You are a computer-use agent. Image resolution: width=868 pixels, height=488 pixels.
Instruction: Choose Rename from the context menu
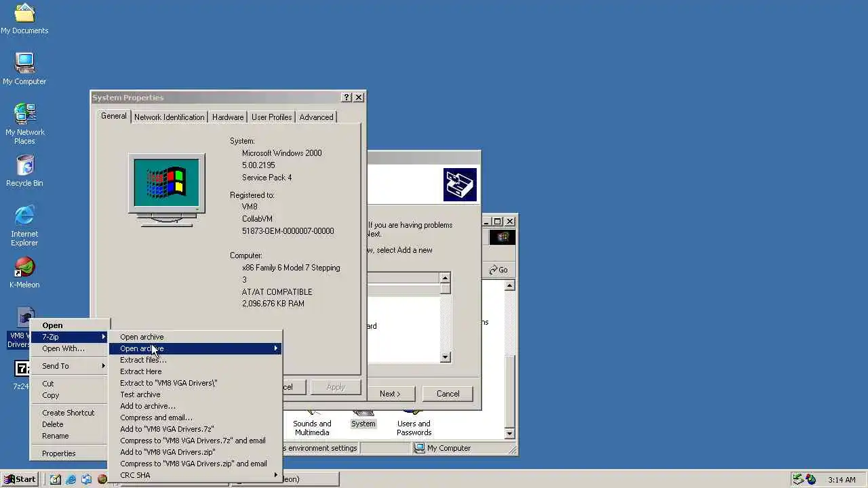(x=70, y=436)
